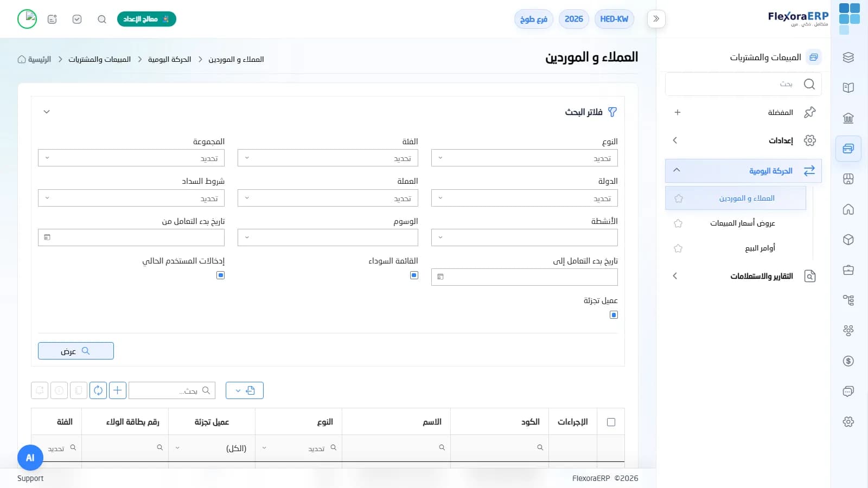Open the الفئة filter dropdown

[328, 158]
